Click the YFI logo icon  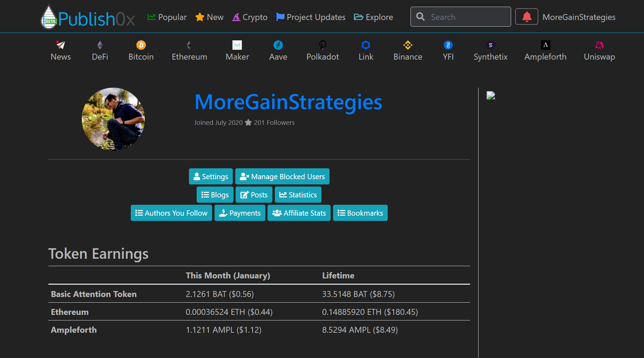point(448,45)
